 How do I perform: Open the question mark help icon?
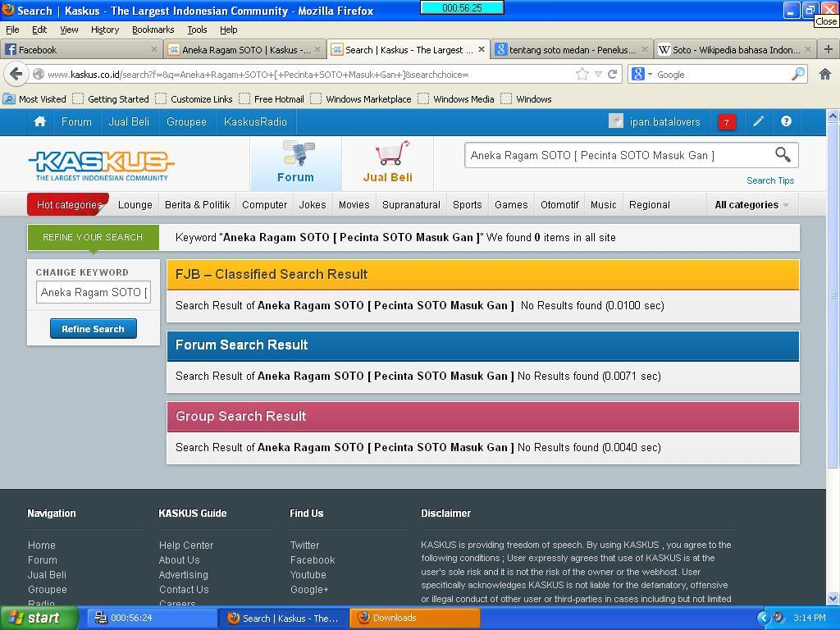[786, 121]
